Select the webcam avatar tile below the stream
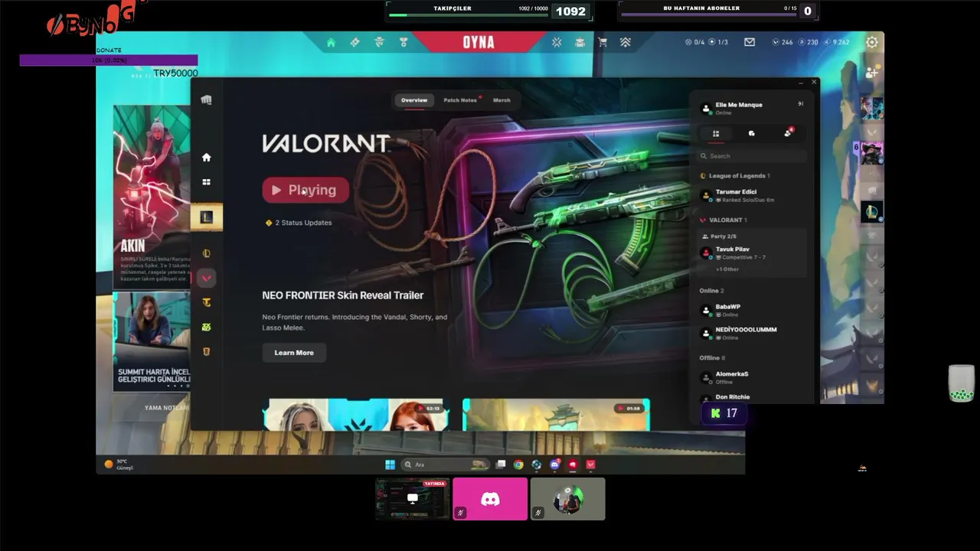This screenshot has width=980, height=551. pos(568,499)
